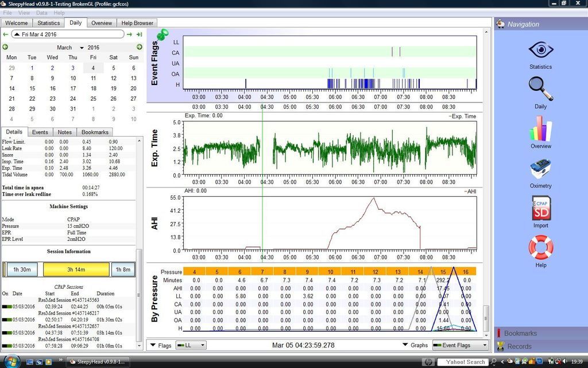Screen dimensions: 588x368
Task: Open the View menu
Action: point(24,13)
